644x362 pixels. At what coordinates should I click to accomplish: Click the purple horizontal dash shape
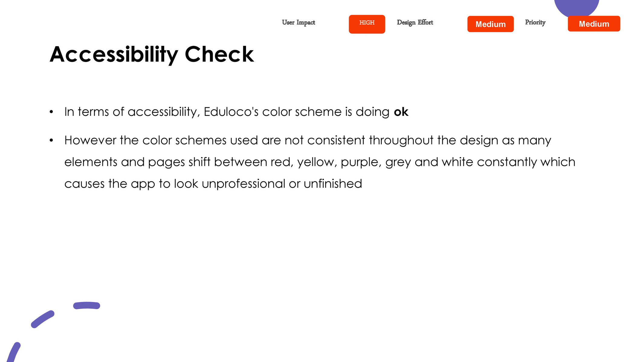click(87, 306)
